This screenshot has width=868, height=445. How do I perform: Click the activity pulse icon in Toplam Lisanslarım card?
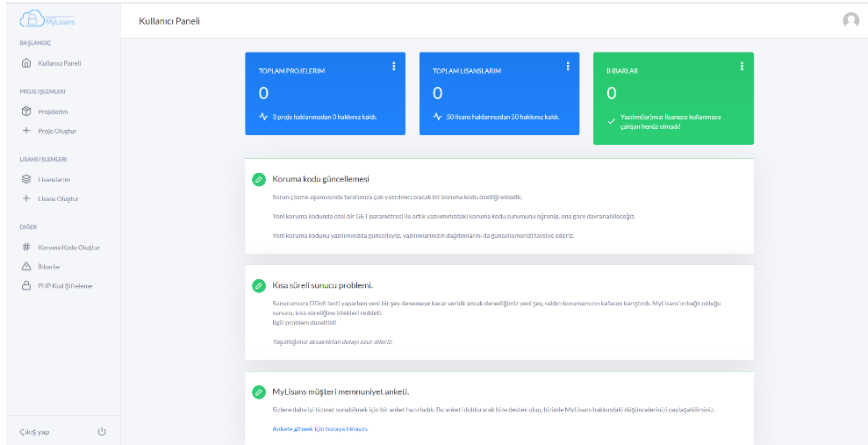click(437, 117)
